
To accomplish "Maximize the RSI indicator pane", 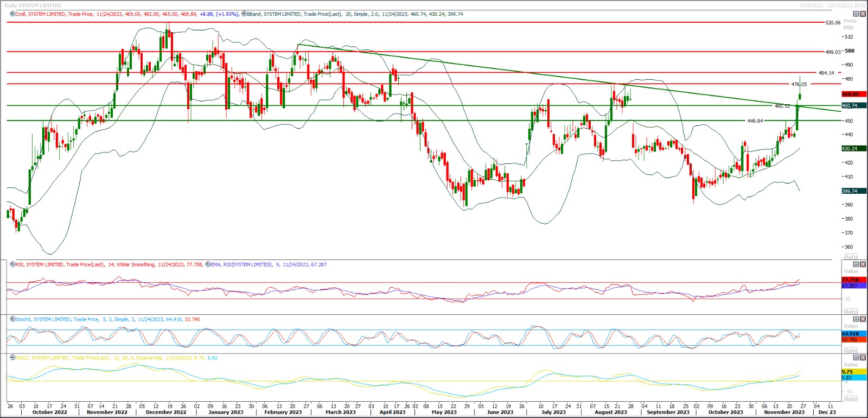I will tap(857, 264).
